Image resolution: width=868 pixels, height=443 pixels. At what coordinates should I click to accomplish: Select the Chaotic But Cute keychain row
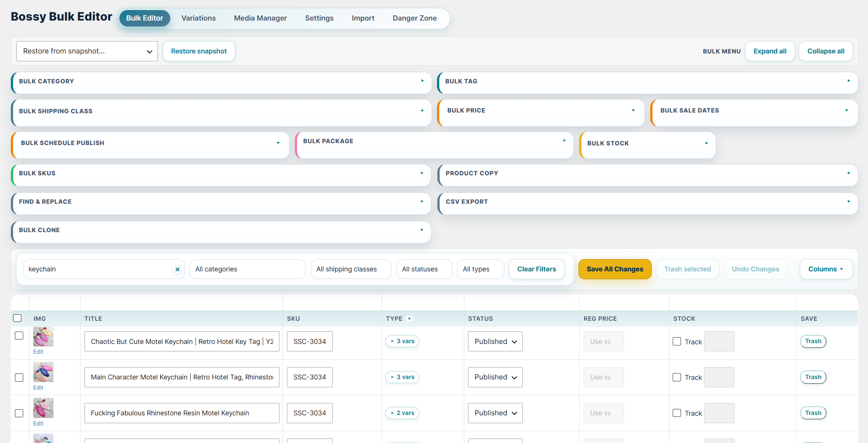tap(19, 336)
